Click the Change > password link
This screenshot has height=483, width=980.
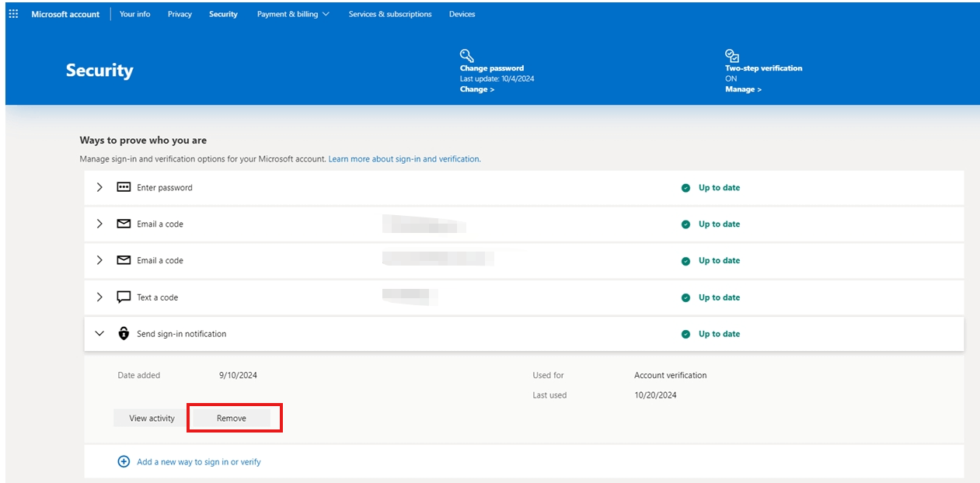click(x=477, y=89)
